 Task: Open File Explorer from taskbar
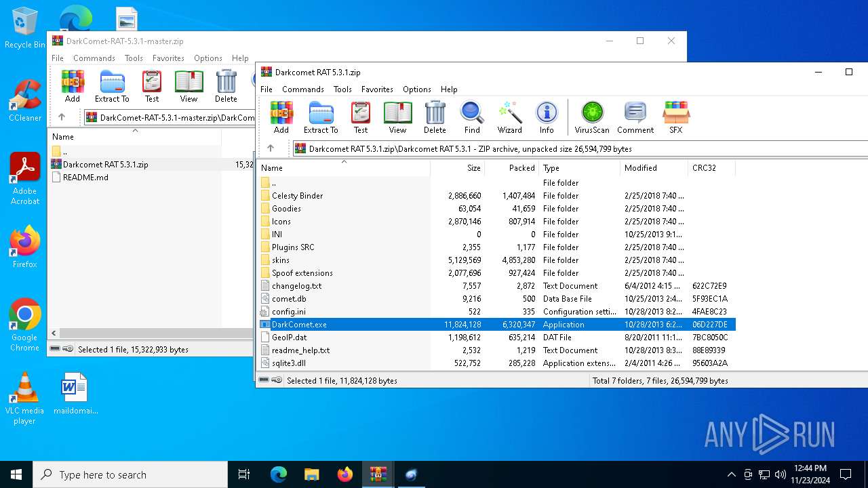click(x=311, y=474)
